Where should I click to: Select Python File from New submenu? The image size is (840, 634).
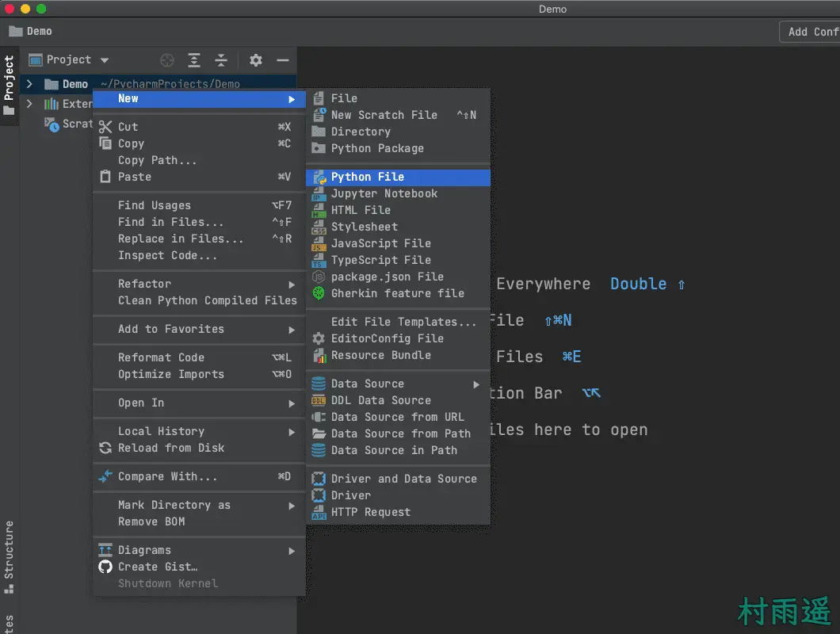(368, 177)
